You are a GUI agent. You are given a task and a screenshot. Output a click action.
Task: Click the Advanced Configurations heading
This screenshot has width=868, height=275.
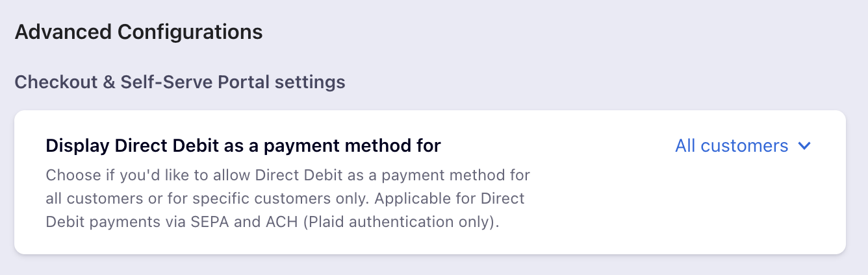(138, 32)
